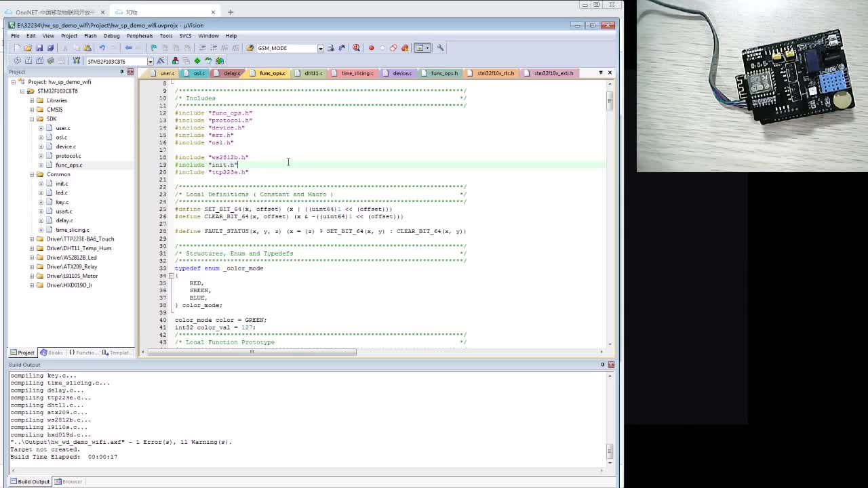The image size is (868, 488).
Task: Switch to the Books panel tab
Action: coord(52,352)
